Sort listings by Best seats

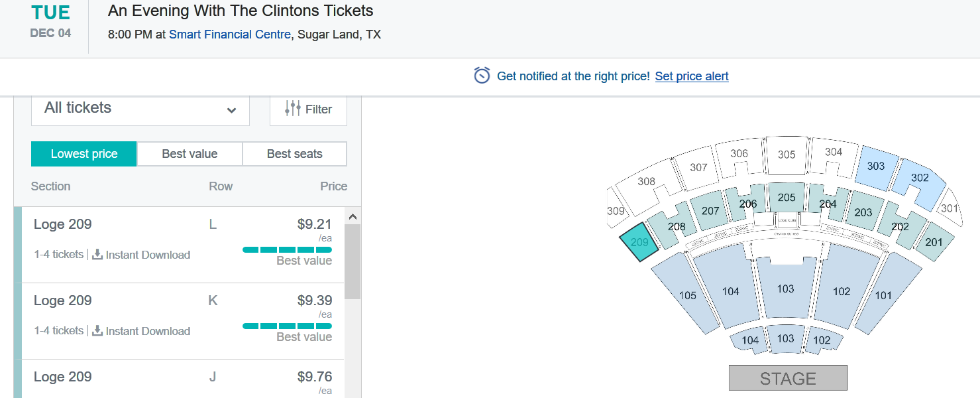(294, 154)
